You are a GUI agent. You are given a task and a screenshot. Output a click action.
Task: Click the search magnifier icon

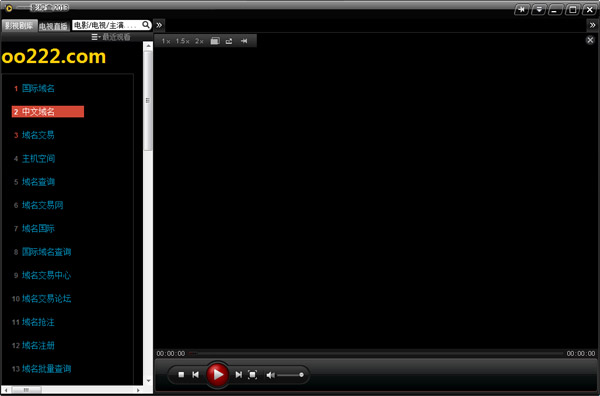[x=146, y=25]
